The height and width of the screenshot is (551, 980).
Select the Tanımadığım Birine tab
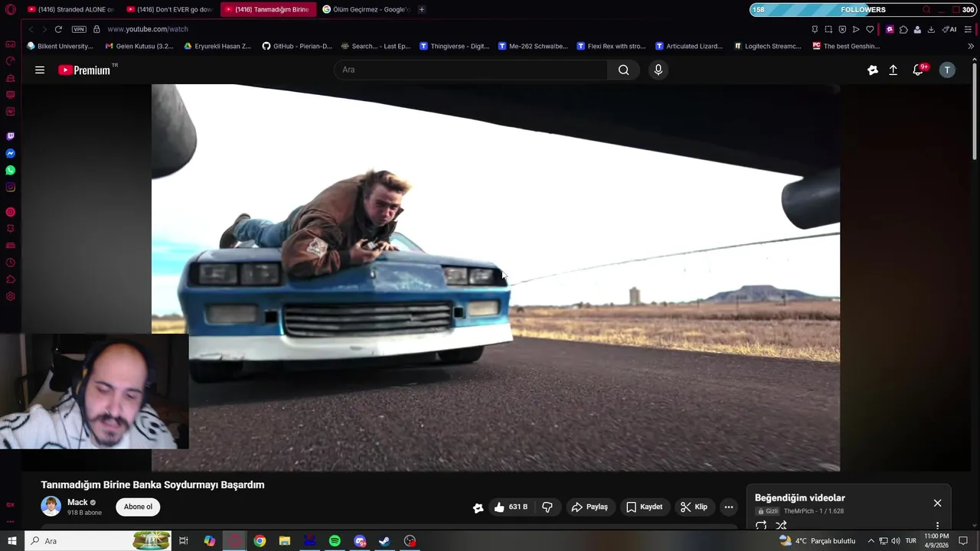268,9
